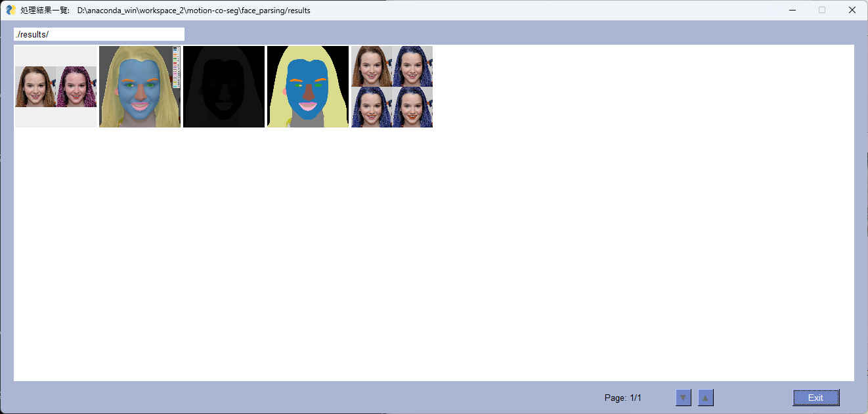This screenshot has height=414, width=868.
Task: Close the results viewer window
Action: pos(852,11)
